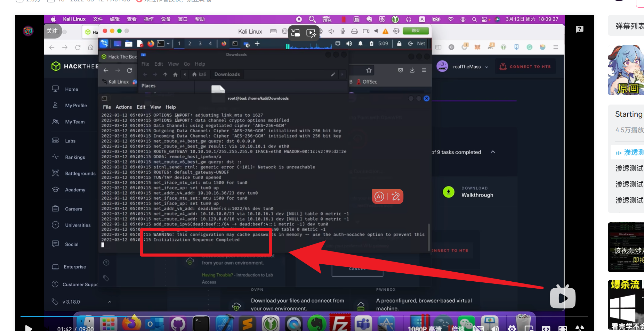Open the 文件 menu in the Mac menu bar
This screenshot has height=331, width=644.
click(98, 19)
